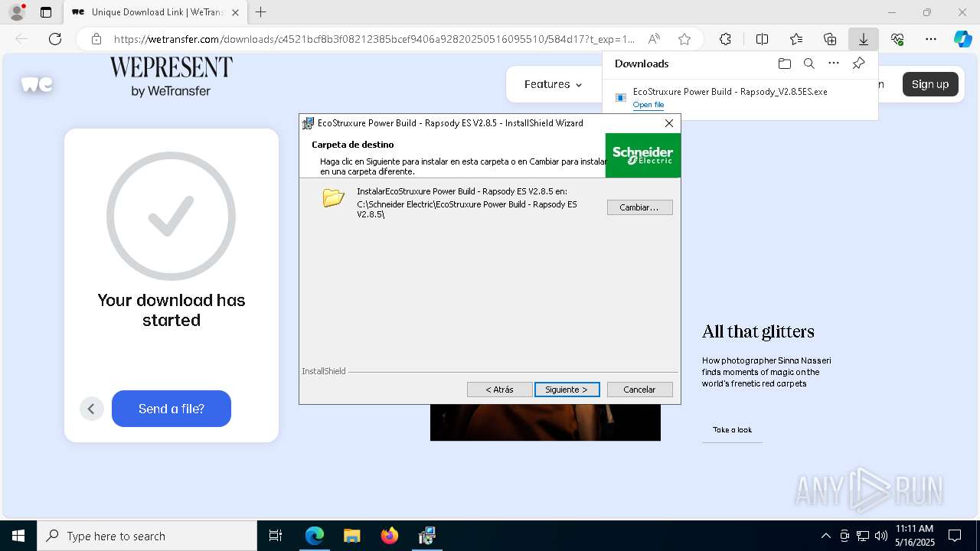This screenshot has height=551, width=980.
Task: Close the Unique Download Link tab
Action: [235, 12]
